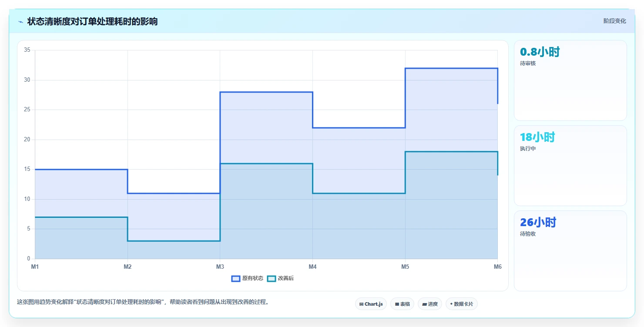Click the 35 y-axis tick label
The height and width of the screenshot is (327, 644).
27,50
